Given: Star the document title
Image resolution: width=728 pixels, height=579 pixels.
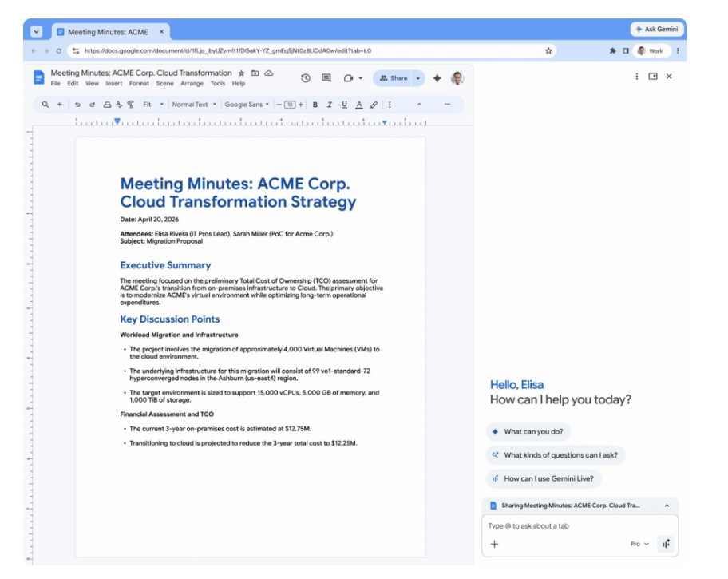Looking at the screenshot, I should 242,73.
